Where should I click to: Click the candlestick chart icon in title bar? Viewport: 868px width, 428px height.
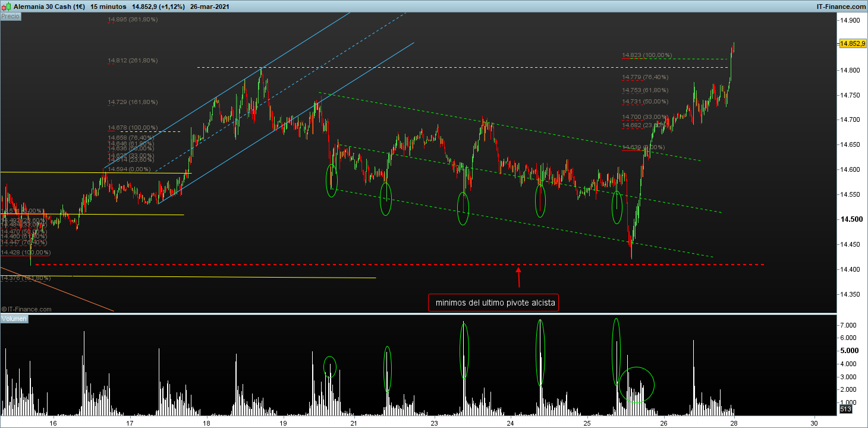pos(7,7)
